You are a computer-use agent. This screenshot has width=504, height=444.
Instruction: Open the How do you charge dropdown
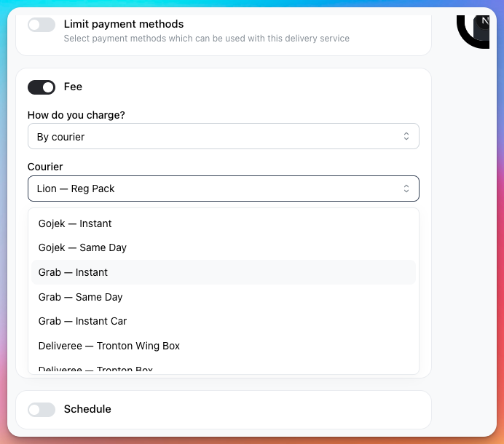coord(224,136)
